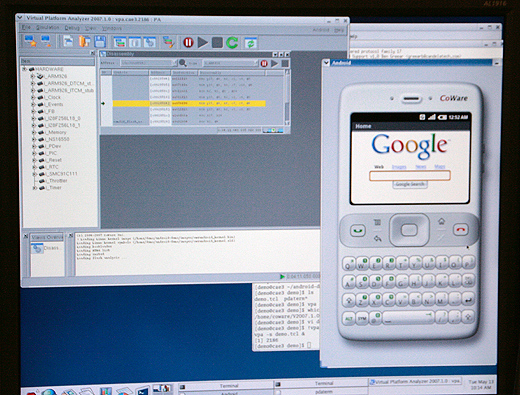Image resolution: width=520 pixels, height=395 pixels.
Task: Open the Debug menu
Action: (x=72, y=28)
